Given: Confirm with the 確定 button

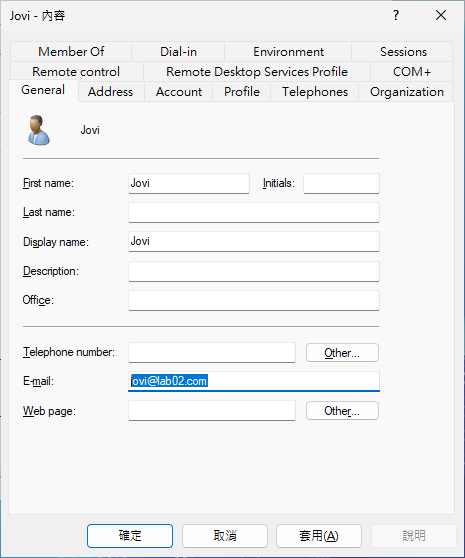Looking at the screenshot, I should (130, 536).
